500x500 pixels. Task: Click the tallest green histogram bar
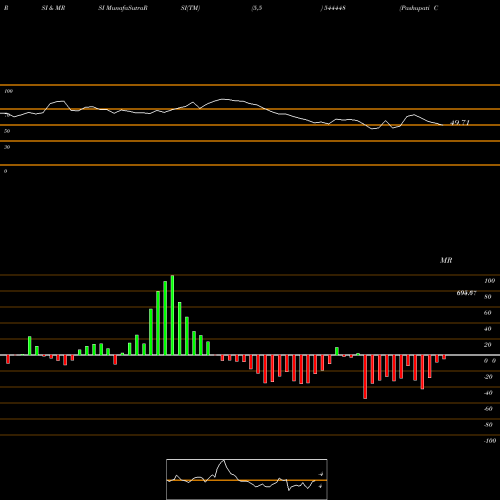[x=172, y=315]
